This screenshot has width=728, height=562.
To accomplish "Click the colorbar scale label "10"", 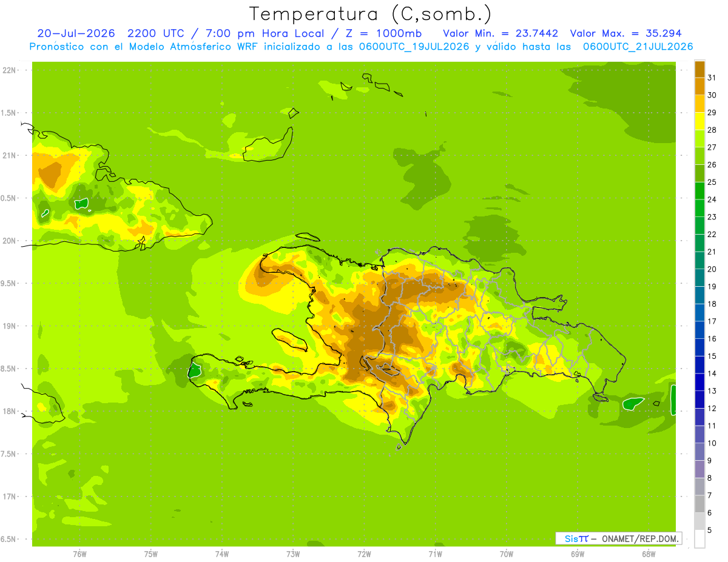I will tap(712, 443).
